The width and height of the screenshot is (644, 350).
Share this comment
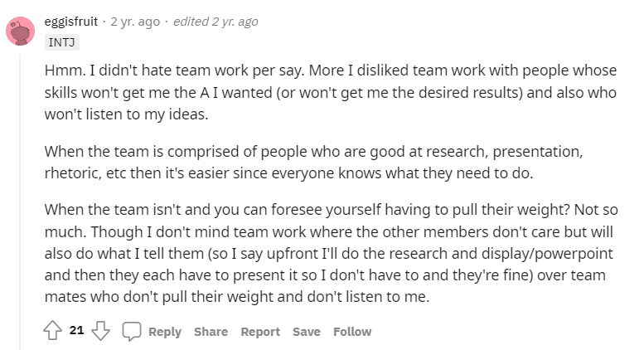pyautogui.click(x=211, y=331)
